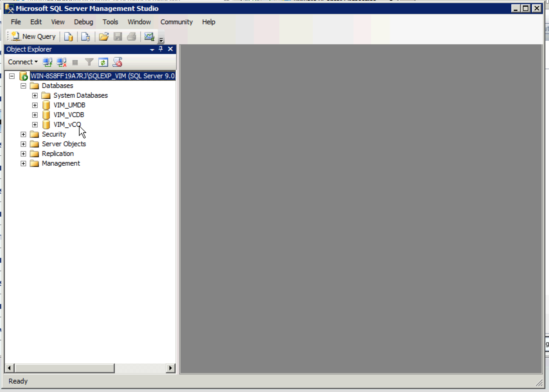Image resolution: width=549 pixels, height=392 pixels.
Task: Click the script error icon in Object Explorer
Action: tap(118, 62)
